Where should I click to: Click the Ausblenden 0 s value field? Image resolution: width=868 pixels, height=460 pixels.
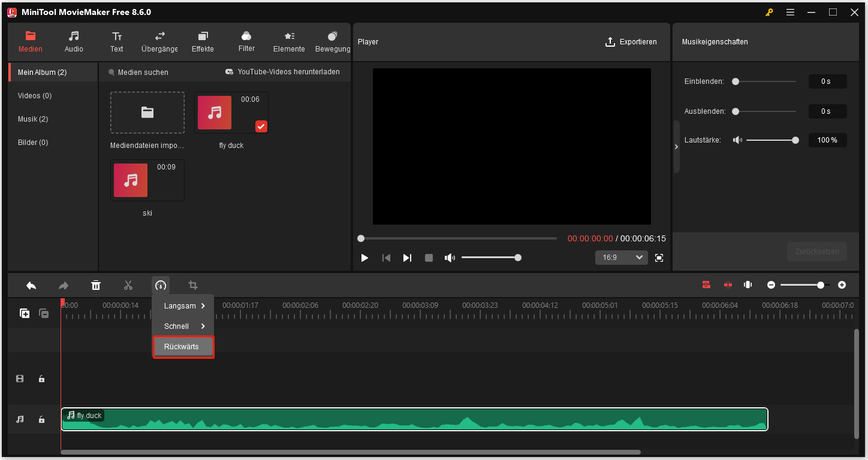point(827,111)
